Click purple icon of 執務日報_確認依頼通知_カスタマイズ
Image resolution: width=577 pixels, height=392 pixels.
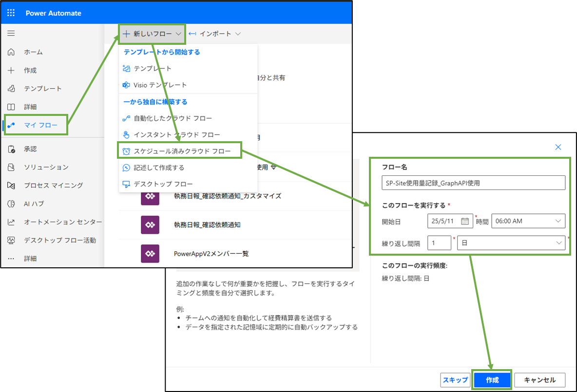tap(150, 197)
